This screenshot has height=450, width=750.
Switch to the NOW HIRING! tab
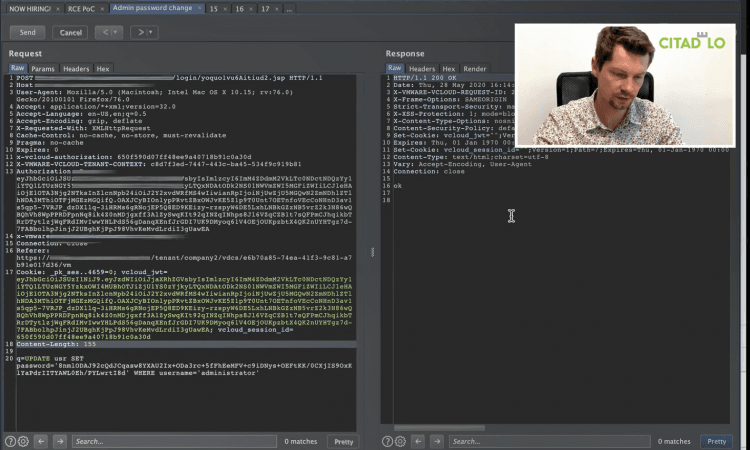pyautogui.click(x=27, y=7)
